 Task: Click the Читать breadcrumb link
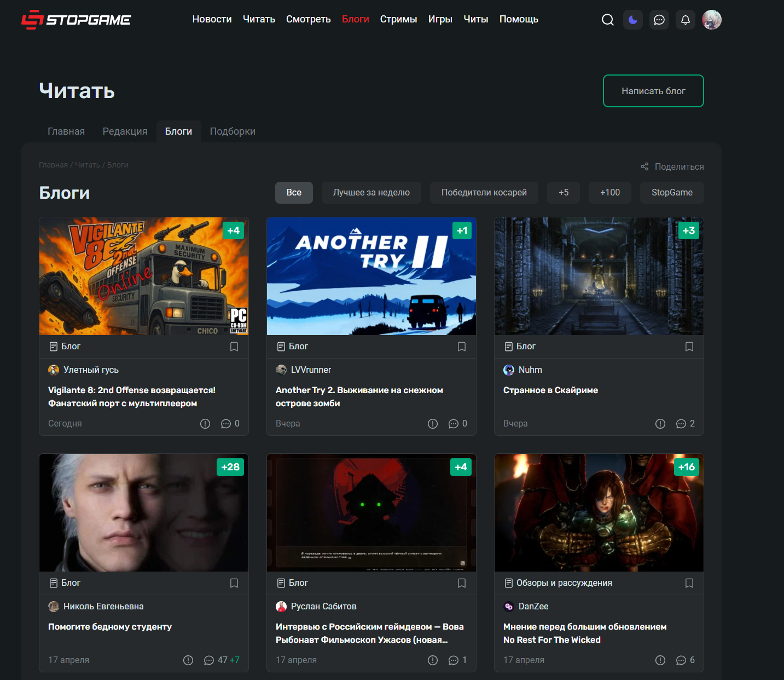88,165
